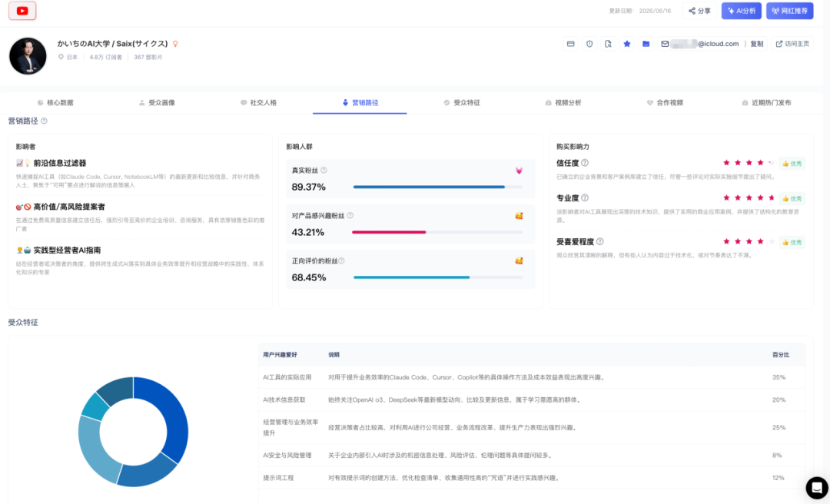Click the 前沿信息过滤器 heading
830x504 pixels.
tap(59, 163)
